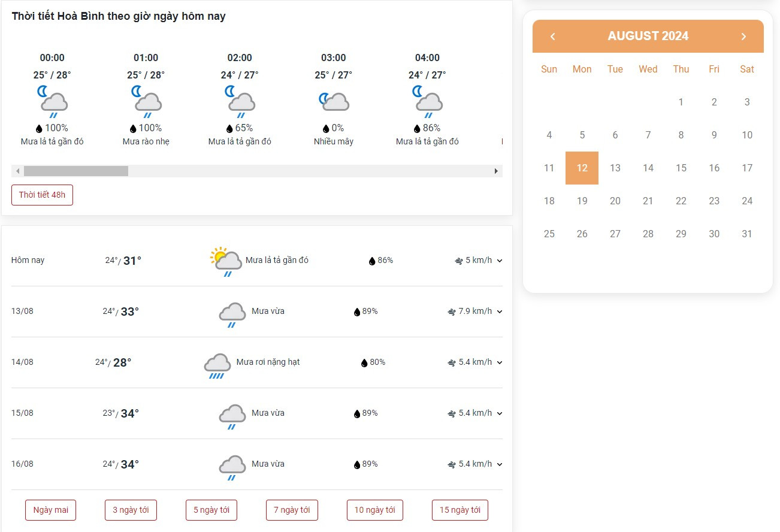
Task: Expand the 14/08 forecast details
Action: tap(500, 362)
